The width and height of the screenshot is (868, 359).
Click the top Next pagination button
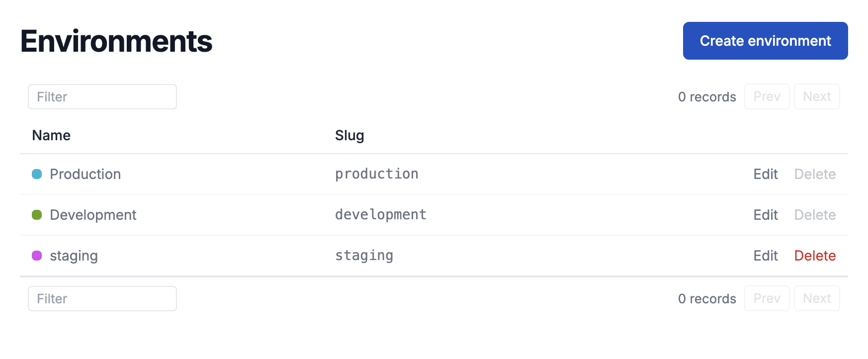pyautogui.click(x=817, y=96)
